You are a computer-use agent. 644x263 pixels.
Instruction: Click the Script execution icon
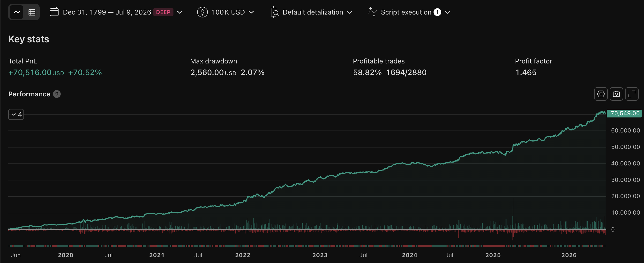coord(373,12)
